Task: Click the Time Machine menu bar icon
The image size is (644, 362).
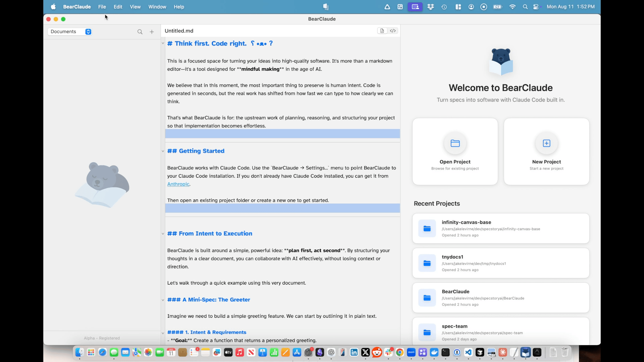Action: pyautogui.click(x=444, y=7)
